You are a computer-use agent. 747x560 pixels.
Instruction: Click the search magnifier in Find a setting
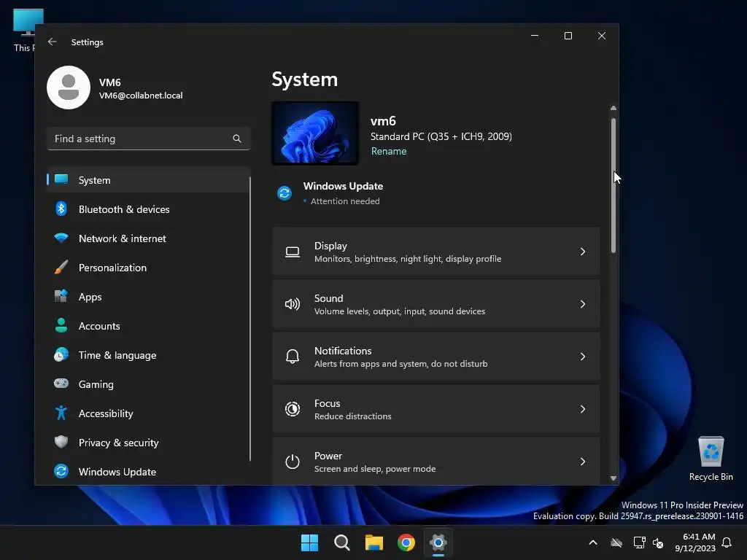(237, 139)
